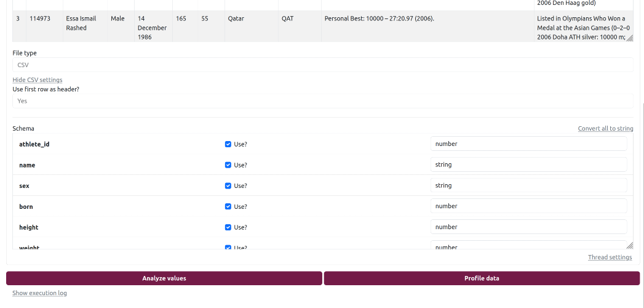Image resolution: width=644 pixels, height=308 pixels.
Task: Click schema list resize handle
Action: (x=630, y=246)
